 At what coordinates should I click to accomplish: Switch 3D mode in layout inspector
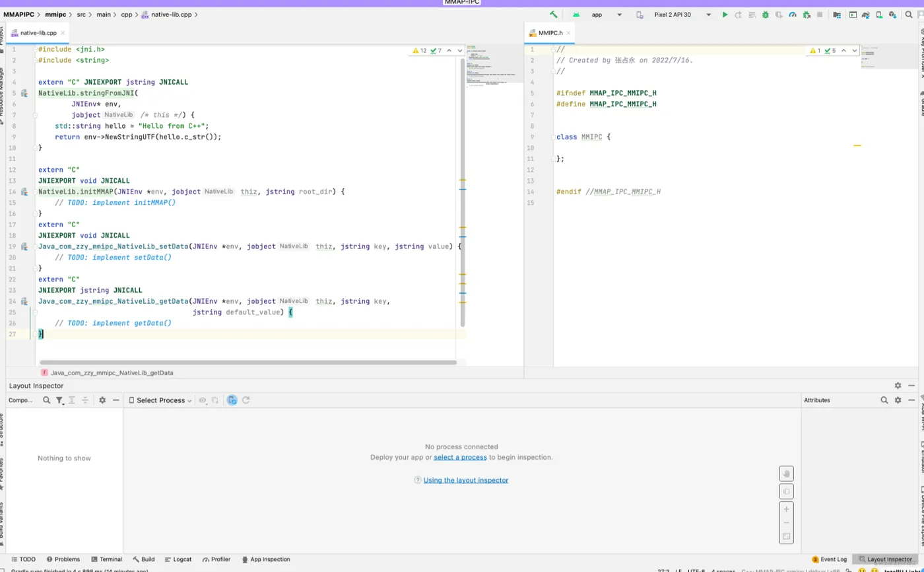click(786, 491)
